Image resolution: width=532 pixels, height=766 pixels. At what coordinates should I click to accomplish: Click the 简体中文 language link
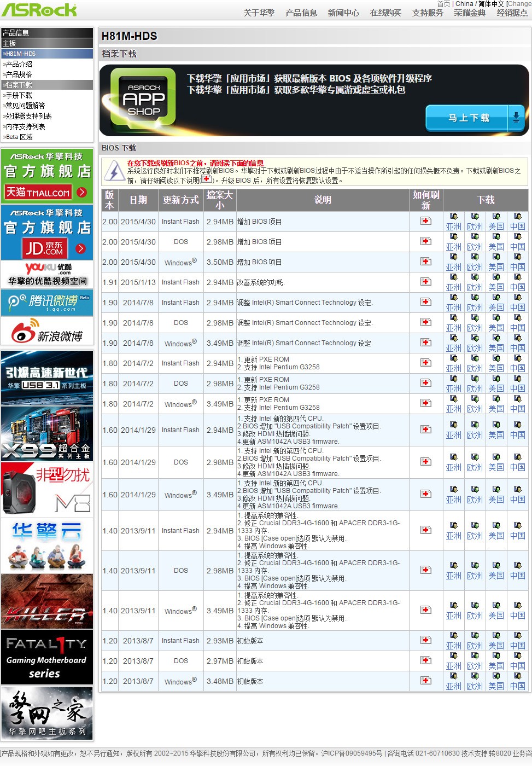[492, 4]
